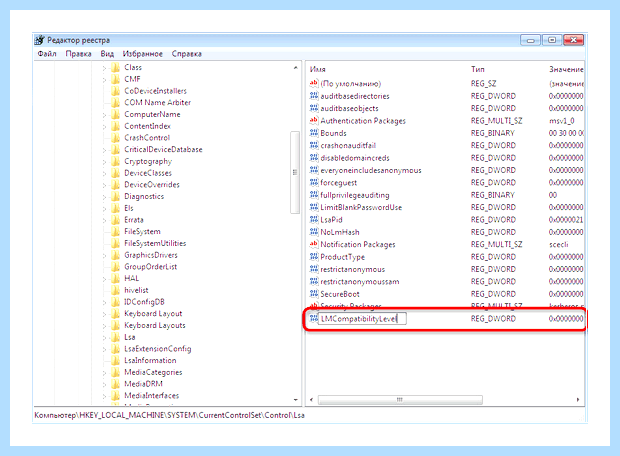Select the CoDeviceInstallers folder icon

pos(115,91)
